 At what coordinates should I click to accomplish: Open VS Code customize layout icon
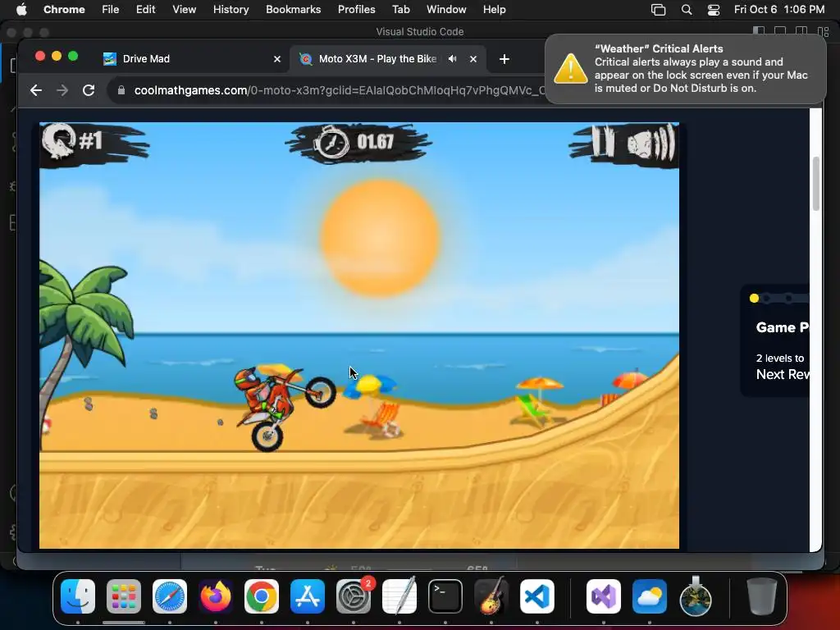(x=824, y=32)
